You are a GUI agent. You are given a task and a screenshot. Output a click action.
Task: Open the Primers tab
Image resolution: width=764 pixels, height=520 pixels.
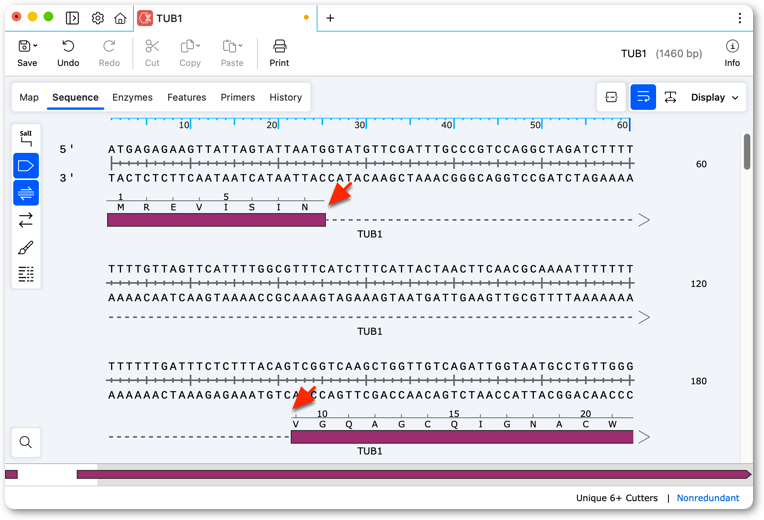[x=237, y=97]
